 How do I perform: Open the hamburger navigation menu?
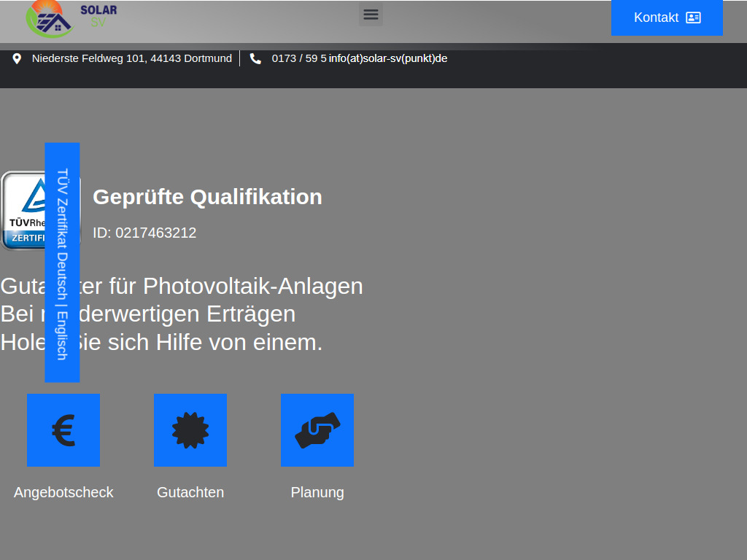point(371,14)
